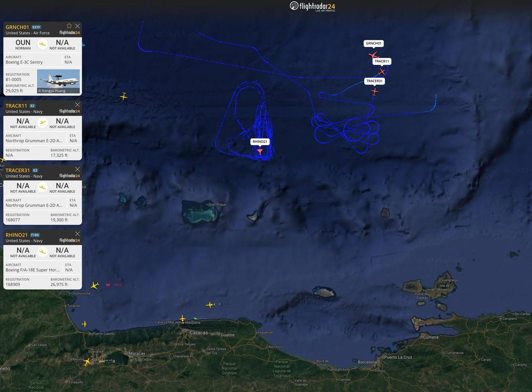Select yellow aircraft over open sea northwest
Screen dimensions: 532x392
click(123, 97)
